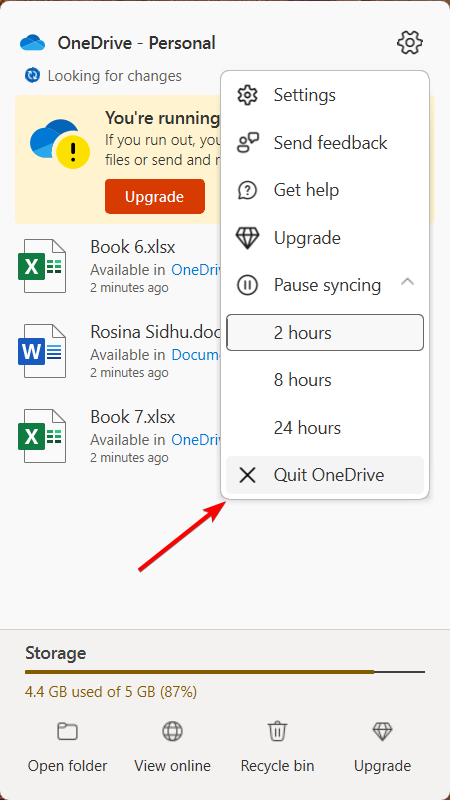The height and width of the screenshot is (800, 450).
Task: Click the Recycle bin label
Action: (x=278, y=766)
